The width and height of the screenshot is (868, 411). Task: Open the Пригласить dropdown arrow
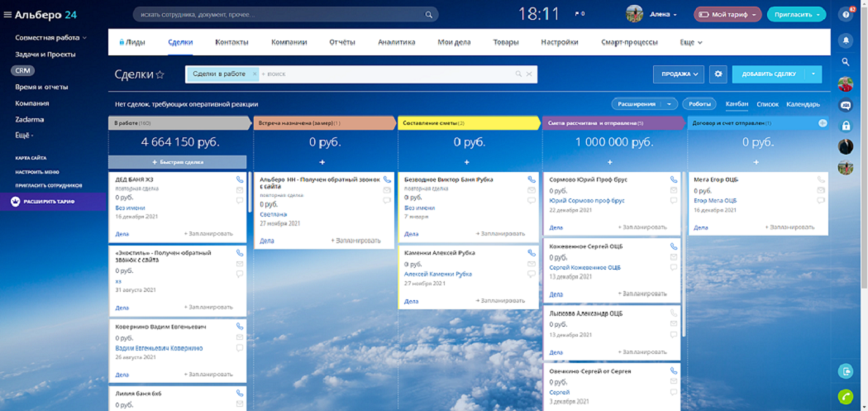(818, 14)
